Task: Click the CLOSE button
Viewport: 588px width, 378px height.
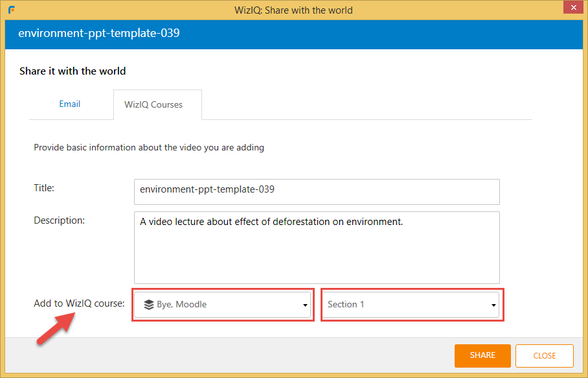Action: tap(545, 355)
